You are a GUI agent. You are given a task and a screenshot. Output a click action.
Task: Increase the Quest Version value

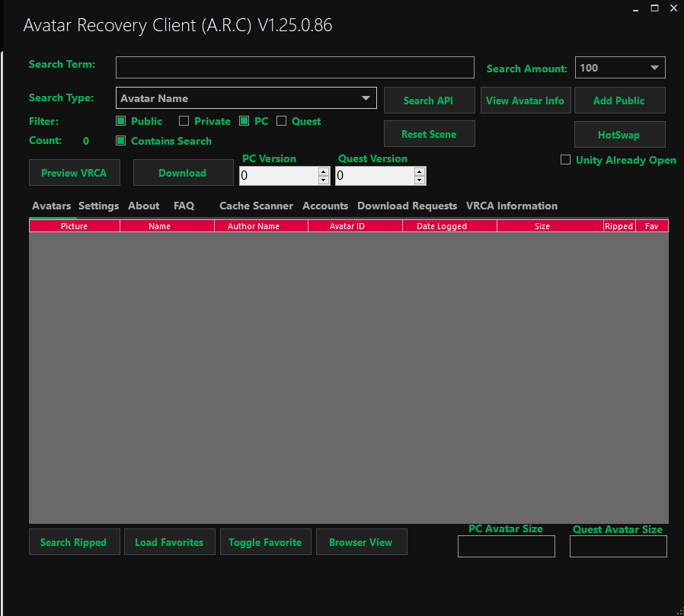coord(420,171)
